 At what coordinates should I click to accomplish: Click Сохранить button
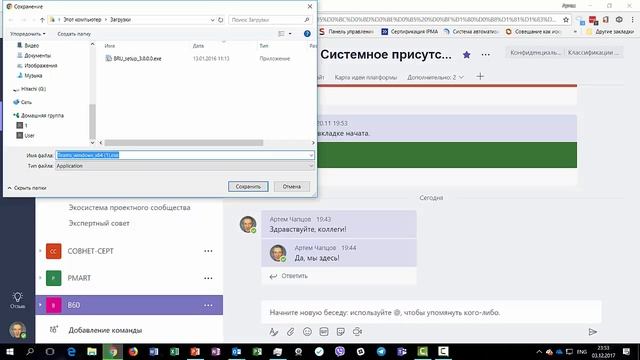pos(248,187)
